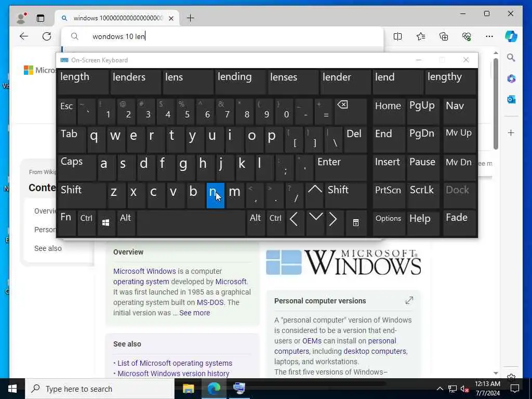Open Edge Settings and more menu

click(489, 36)
